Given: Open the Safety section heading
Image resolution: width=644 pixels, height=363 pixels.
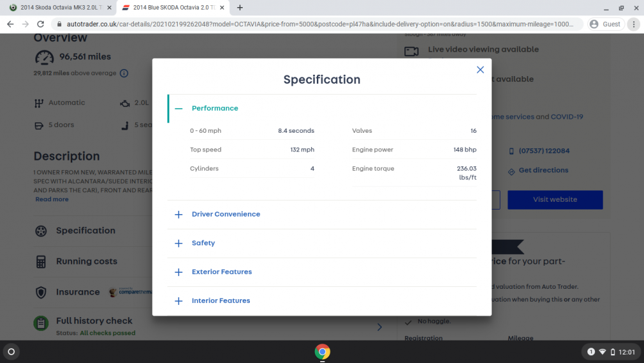Looking at the screenshot, I should (204, 243).
